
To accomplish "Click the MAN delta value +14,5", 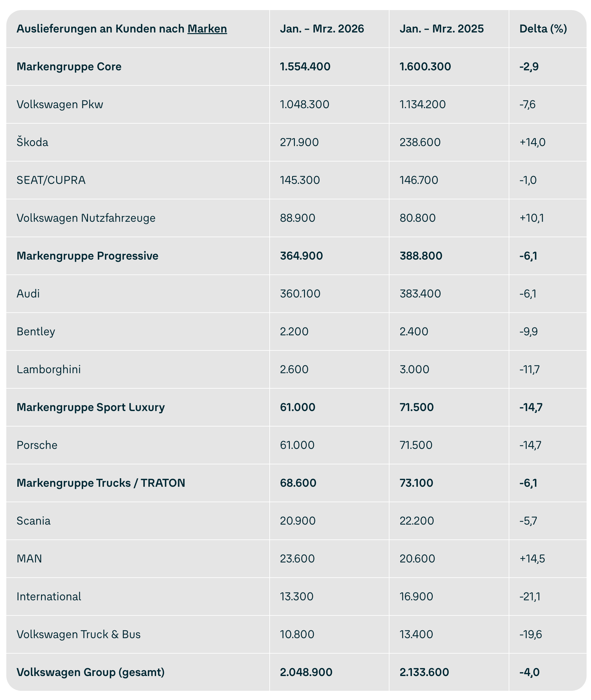I will [x=532, y=559].
